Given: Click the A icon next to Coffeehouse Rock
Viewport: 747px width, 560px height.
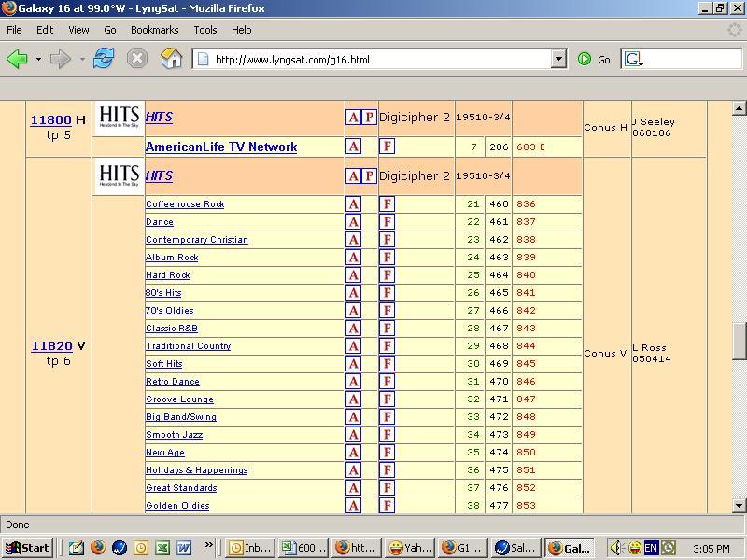Looking at the screenshot, I should pyautogui.click(x=353, y=204).
